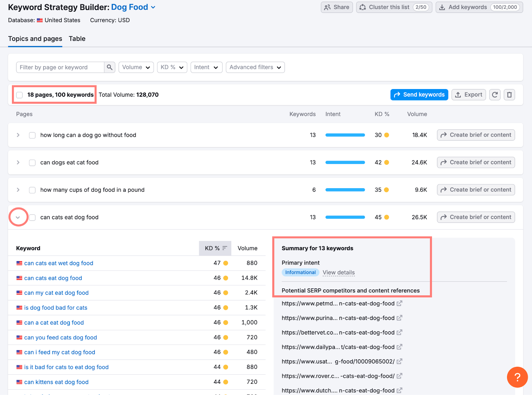The height and width of the screenshot is (395, 532).
Task: Click View details under Primary intent
Action: tap(338, 272)
